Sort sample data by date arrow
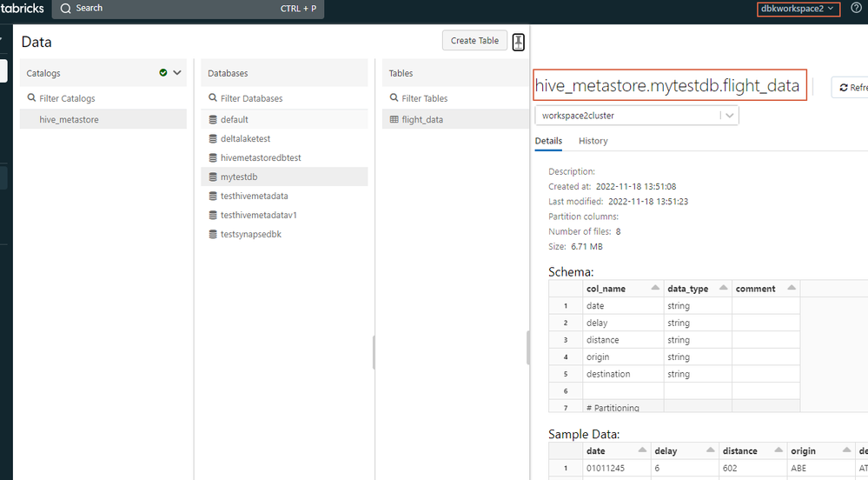 [x=642, y=450]
